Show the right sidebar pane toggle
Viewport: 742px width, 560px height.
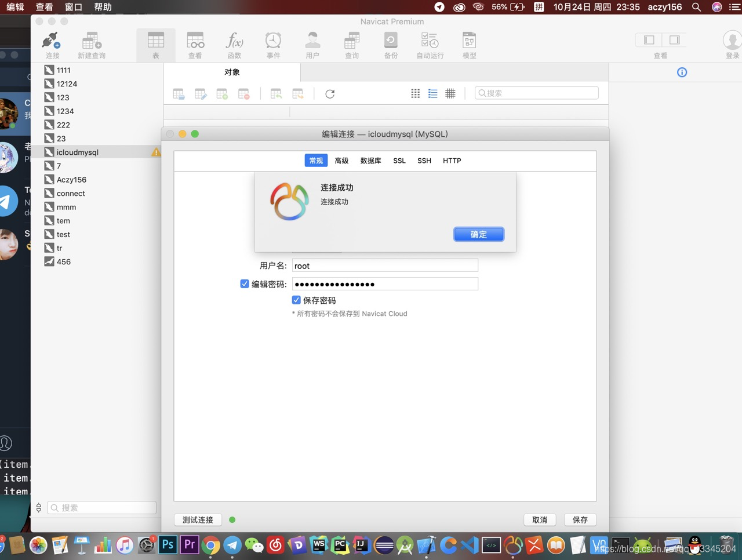coord(674,40)
